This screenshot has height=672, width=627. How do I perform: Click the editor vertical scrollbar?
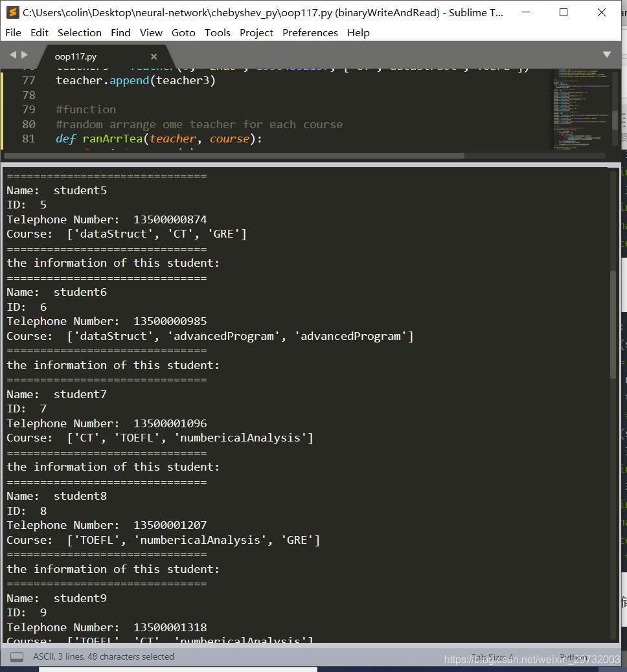point(615,120)
